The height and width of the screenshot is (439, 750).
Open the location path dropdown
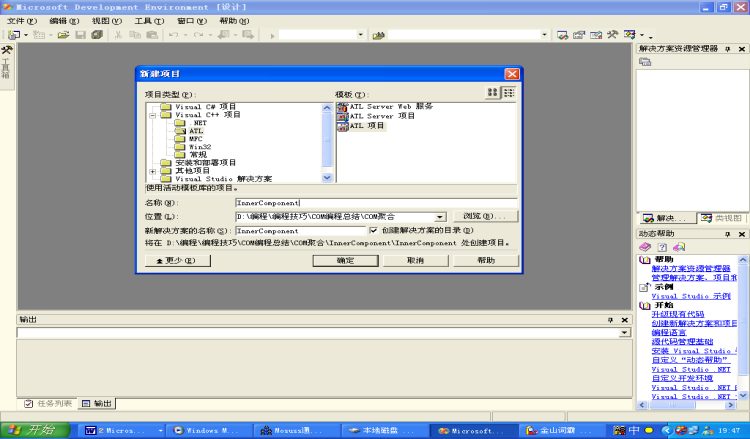point(440,217)
